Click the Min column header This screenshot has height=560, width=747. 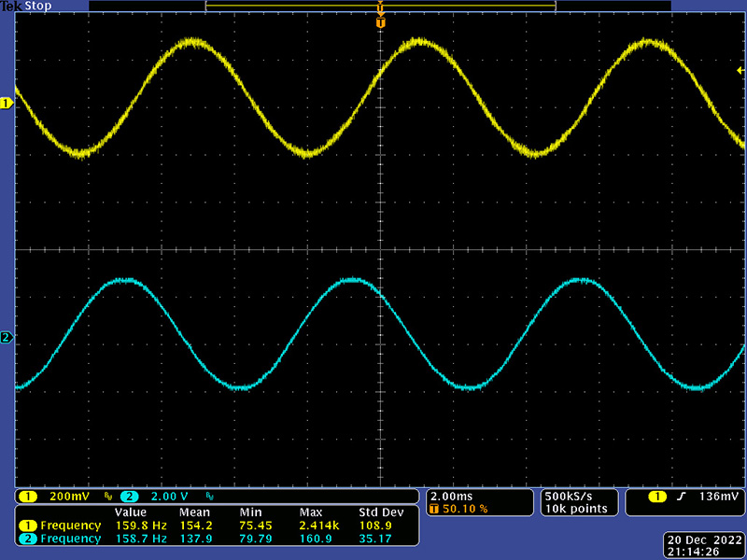point(250,512)
